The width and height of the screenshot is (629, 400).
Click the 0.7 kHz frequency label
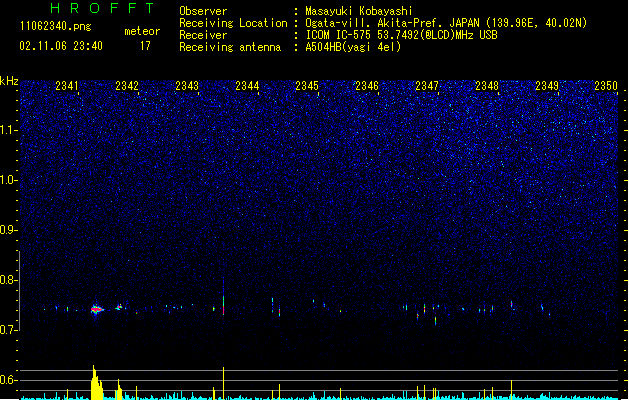8,330
